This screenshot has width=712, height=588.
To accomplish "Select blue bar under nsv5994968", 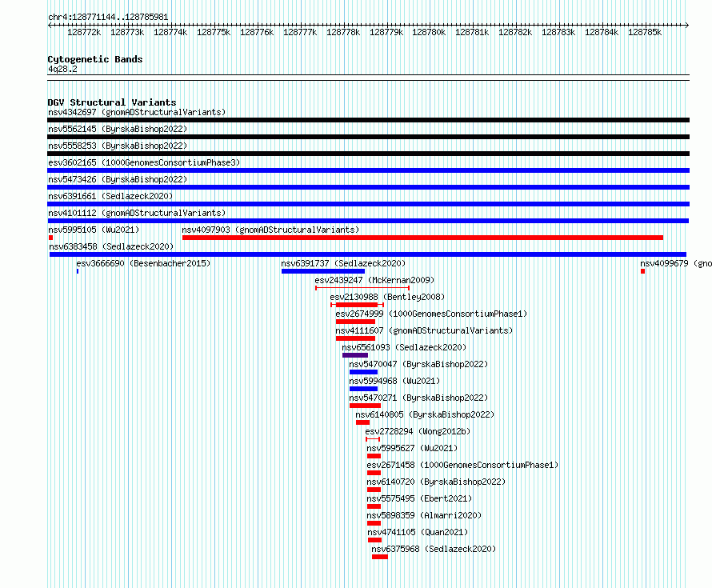I will (x=363, y=389).
